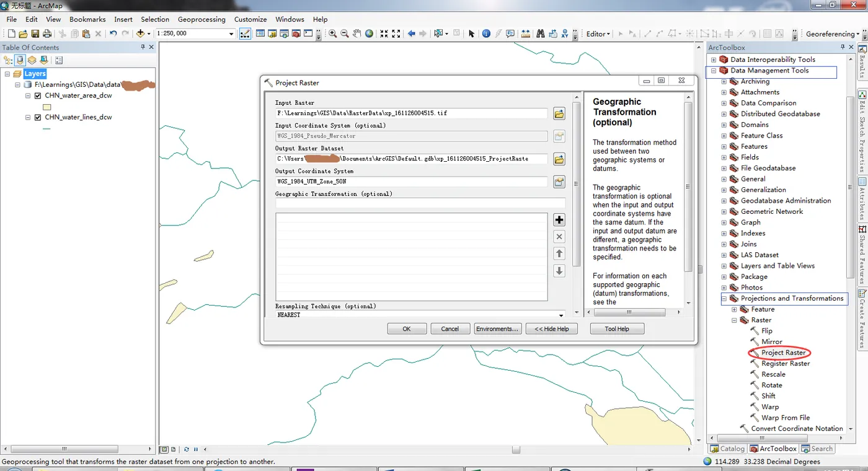The height and width of the screenshot is (471, 868).
Task: Select the Zoom Out tool
Action: click(345, 33)
